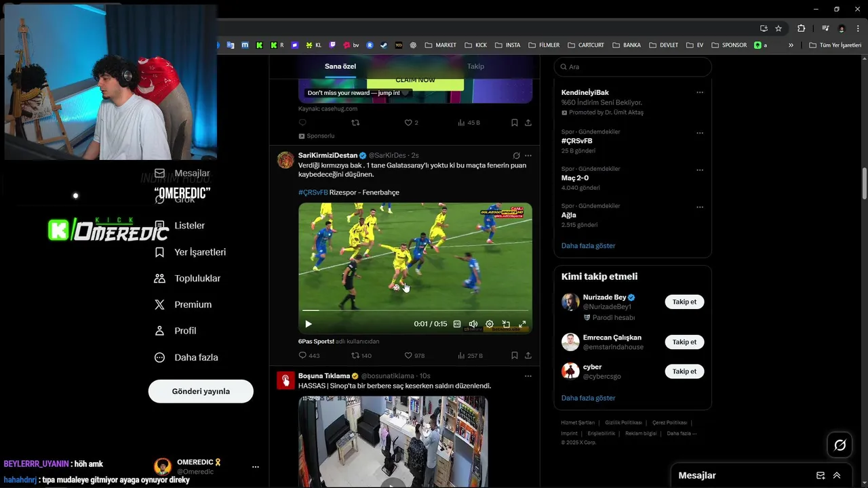
Task: Open Premium in the sidebar
Action: pos(183,305)
